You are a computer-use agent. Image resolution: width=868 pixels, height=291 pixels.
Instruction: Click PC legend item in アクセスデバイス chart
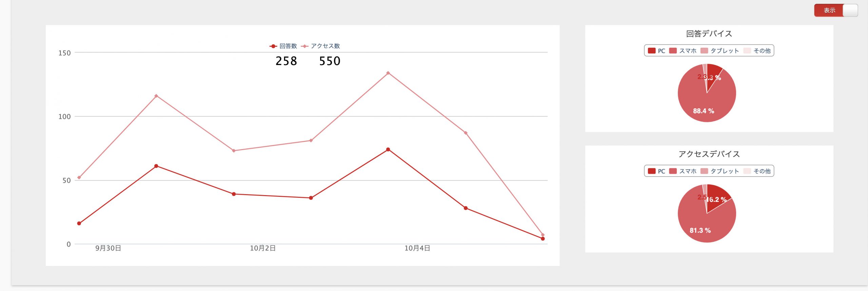click(x=656, y=171)
